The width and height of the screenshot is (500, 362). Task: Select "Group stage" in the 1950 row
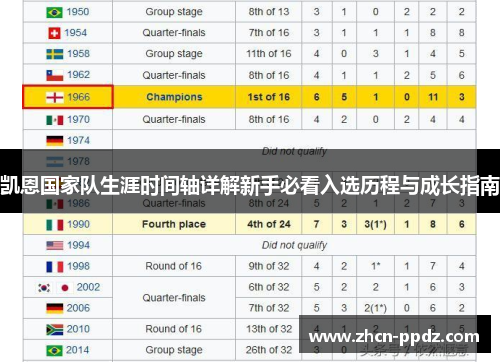[x=174, y=12]
